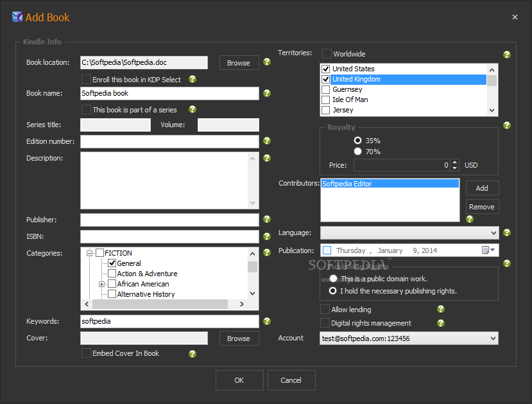
Task: Remove the selected contributor
Action: pos(482,207)
